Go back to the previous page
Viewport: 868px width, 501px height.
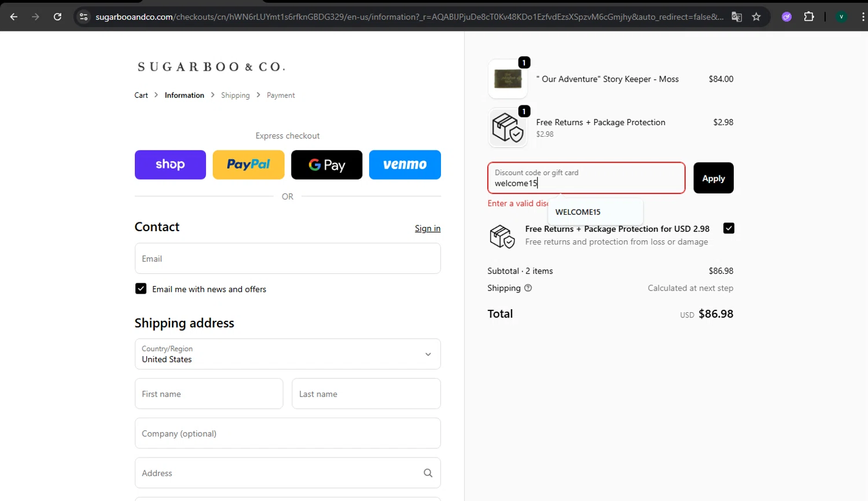point(14,17)
